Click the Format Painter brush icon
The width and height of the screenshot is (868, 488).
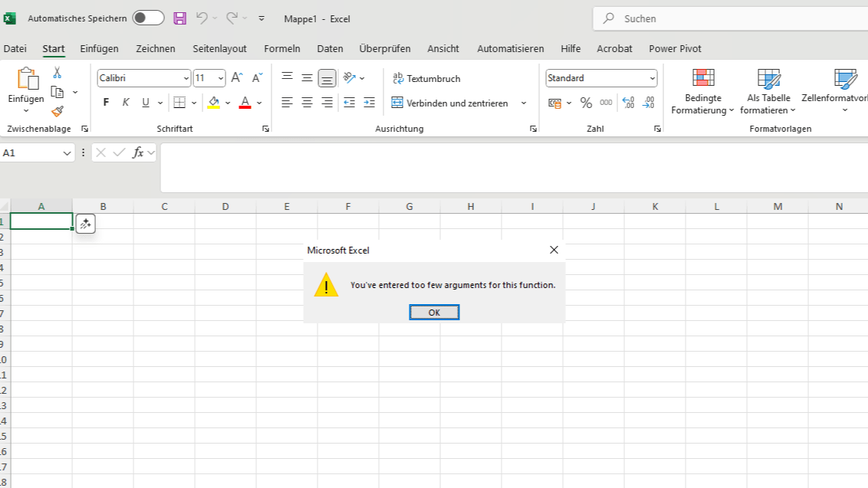click(58, 111)
